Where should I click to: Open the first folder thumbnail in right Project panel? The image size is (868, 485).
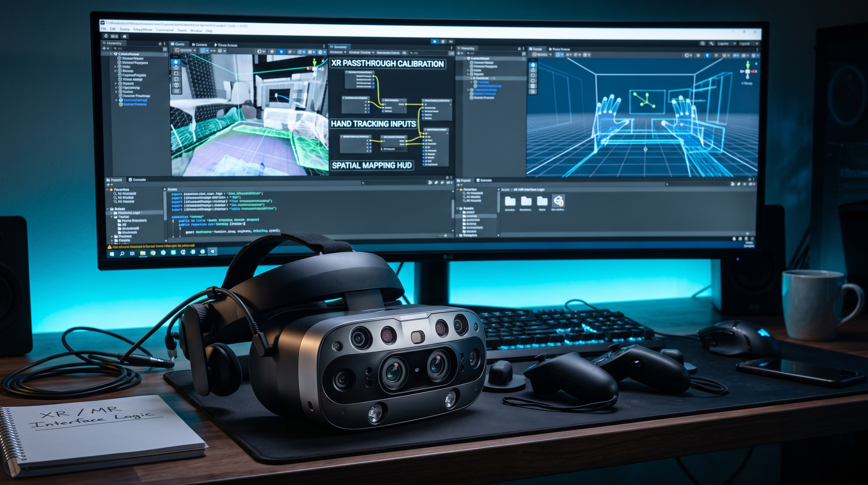(x=510, y=201)
